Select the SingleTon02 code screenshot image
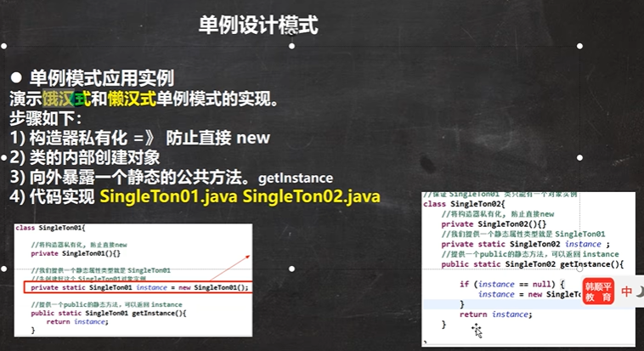This screenshot has width=644, height=351. [528, 268]
